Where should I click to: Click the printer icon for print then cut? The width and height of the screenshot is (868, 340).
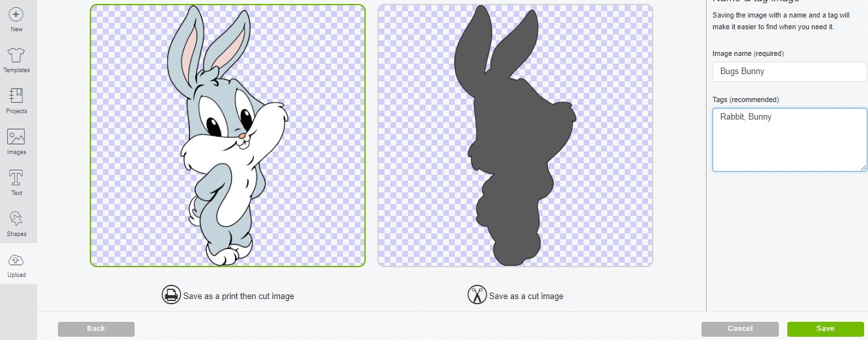point(171,295)
